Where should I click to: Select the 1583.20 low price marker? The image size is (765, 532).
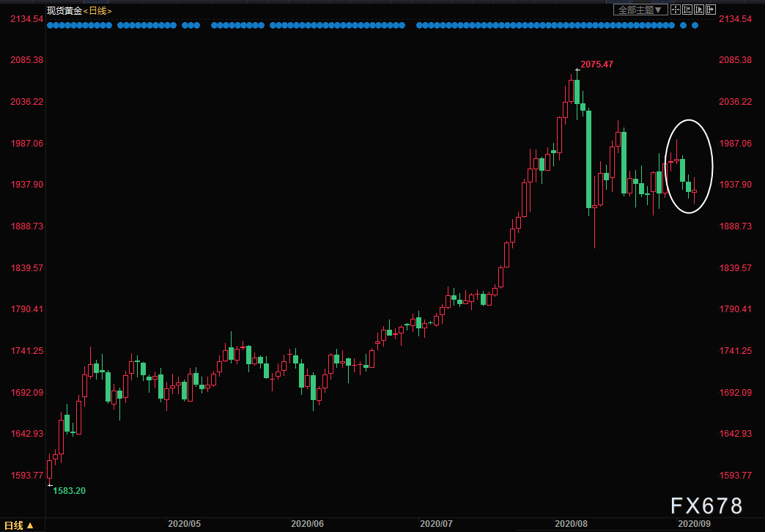coord(69,490)
